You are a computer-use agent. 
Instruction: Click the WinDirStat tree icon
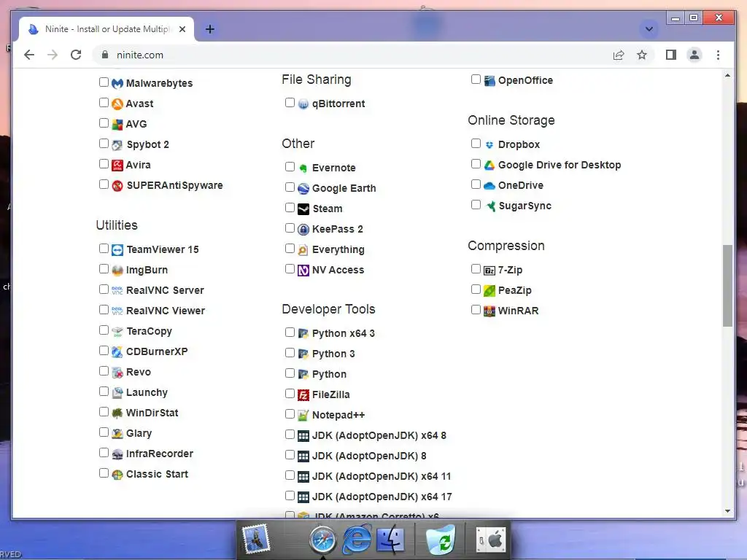pos(117,413)
